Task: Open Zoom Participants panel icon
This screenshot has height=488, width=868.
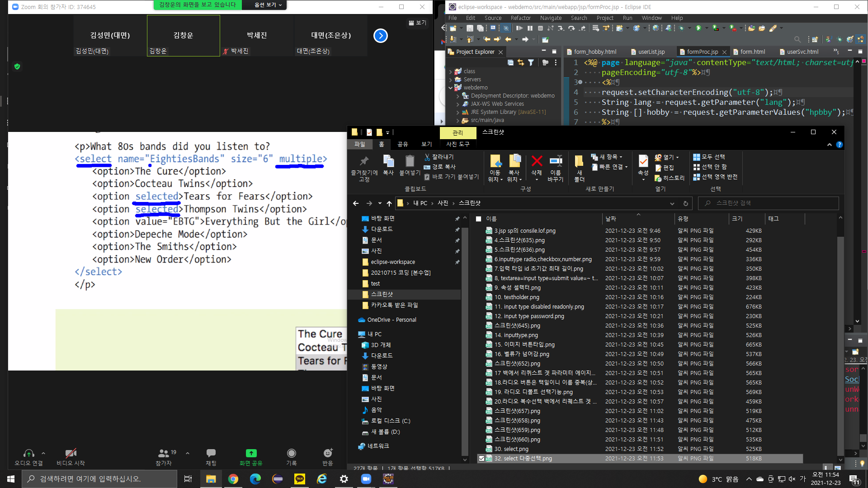Action: [x=164, y=453]
